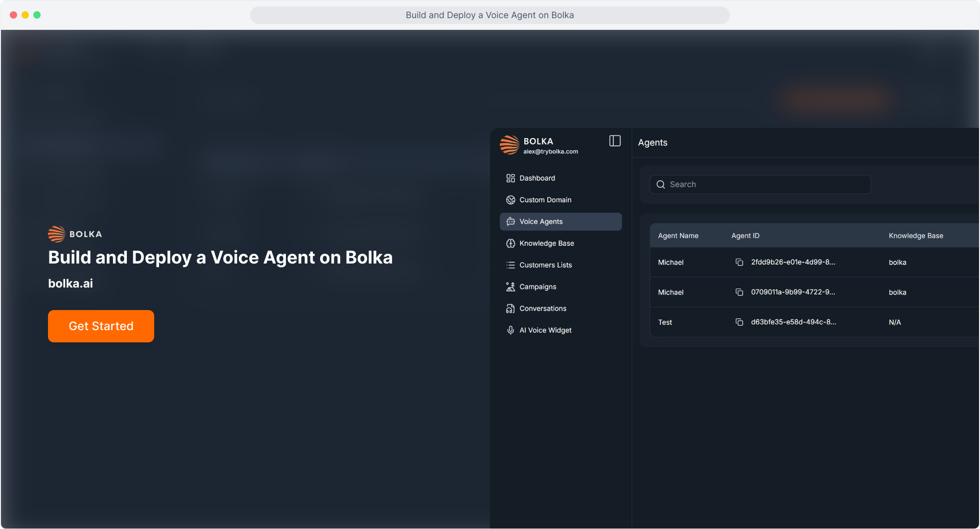
Task: Select the Dashboard icon in the sidebar
Action: 511,178
